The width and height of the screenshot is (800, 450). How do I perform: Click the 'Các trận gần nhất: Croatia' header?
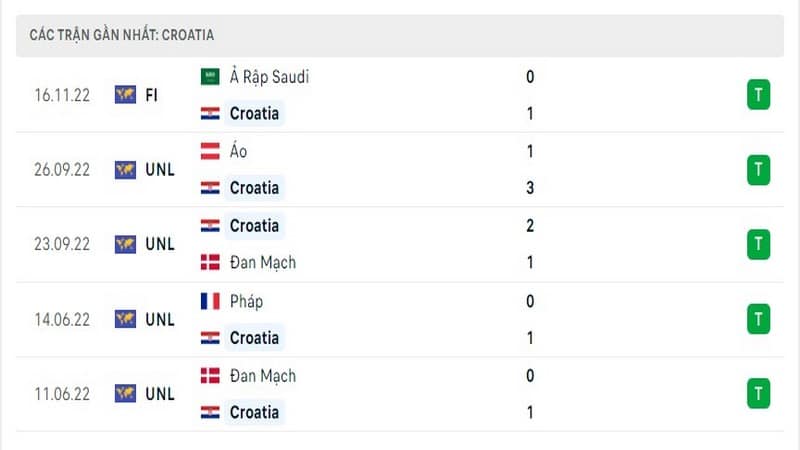pyautogui.click(x=121, y=35)
